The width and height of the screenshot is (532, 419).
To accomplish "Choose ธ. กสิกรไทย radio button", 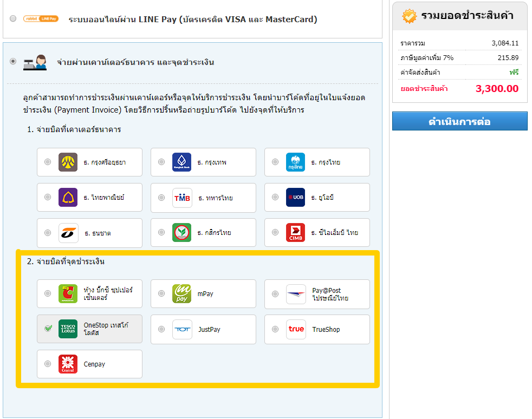I will point(161,233).
